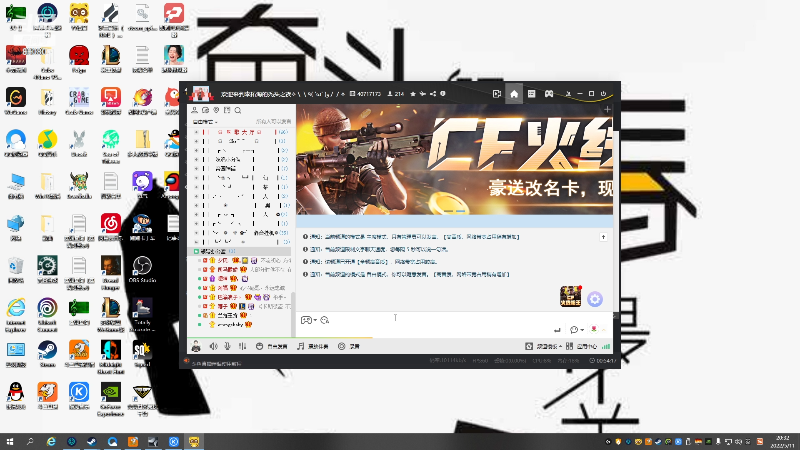
Task: Open the GeForce Experience desktop shortcut
Action: 111,399
